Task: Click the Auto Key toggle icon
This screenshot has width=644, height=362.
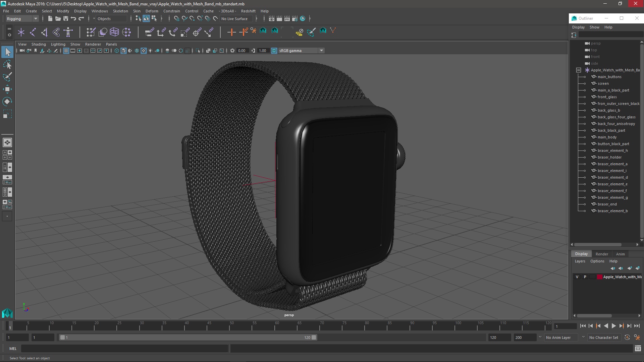Action: 627,338
